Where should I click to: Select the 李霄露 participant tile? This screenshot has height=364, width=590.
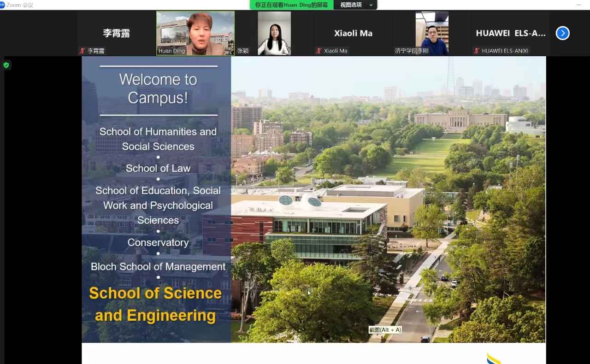(x=116, y=32)
